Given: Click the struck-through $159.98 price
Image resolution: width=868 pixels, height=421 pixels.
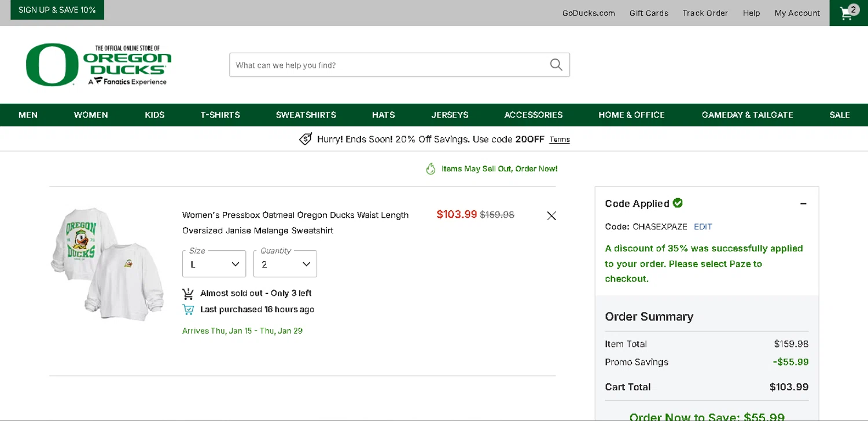Looking at the screenshot, I should point(497,215).
